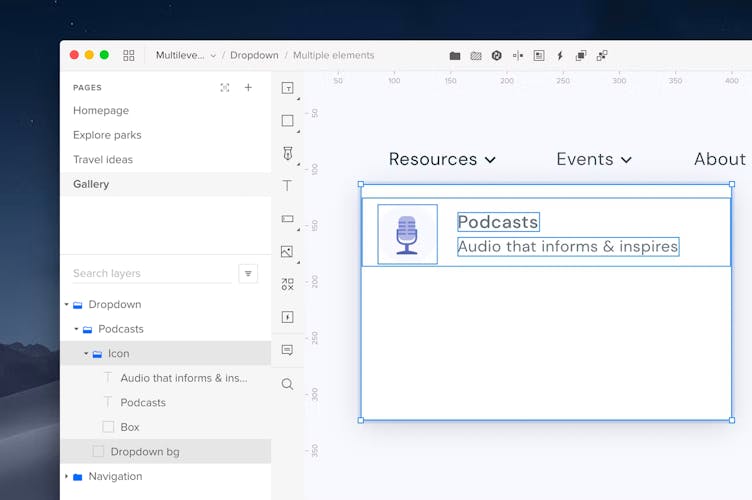
Task: Select the Dropdown bg layer
Action: click(165, 452)
